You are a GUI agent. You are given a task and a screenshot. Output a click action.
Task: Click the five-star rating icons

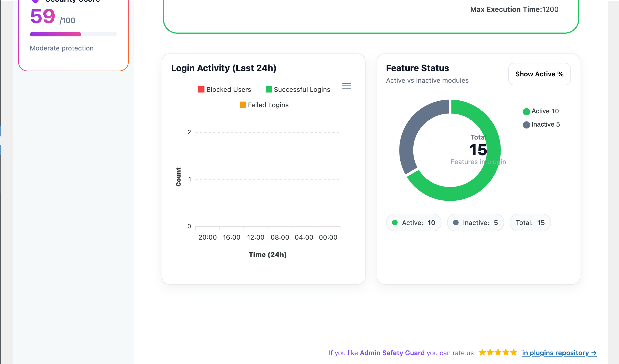point(498,352)
